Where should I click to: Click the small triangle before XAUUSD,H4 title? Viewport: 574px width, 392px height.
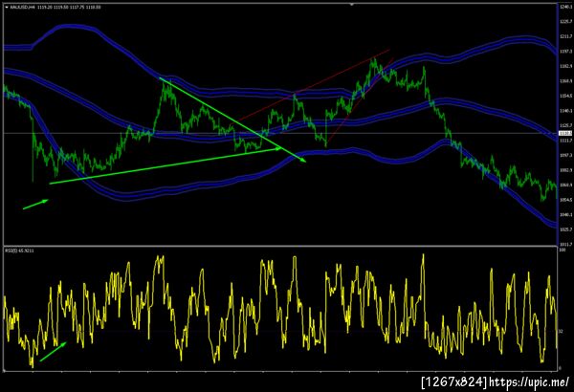(7, 7)
